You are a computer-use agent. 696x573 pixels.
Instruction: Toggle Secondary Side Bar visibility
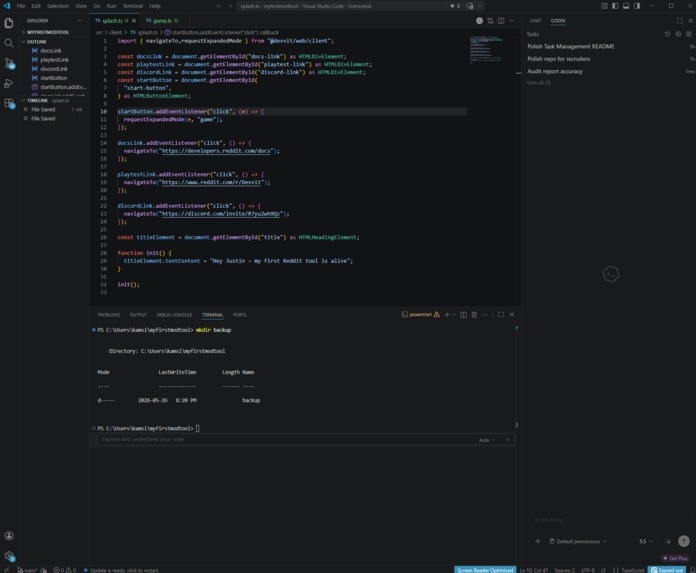click(637, 6)
